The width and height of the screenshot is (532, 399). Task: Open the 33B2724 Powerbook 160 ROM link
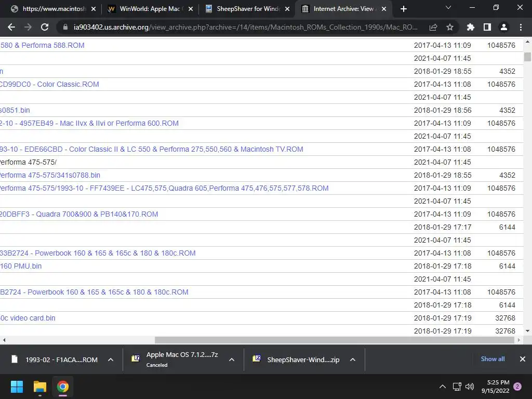pos(98,253)
